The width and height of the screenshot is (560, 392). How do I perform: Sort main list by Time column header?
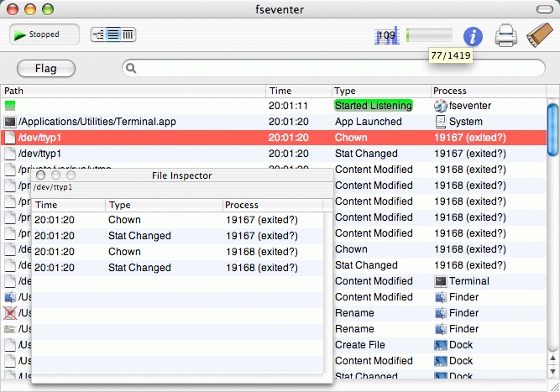tap(298, 91)
